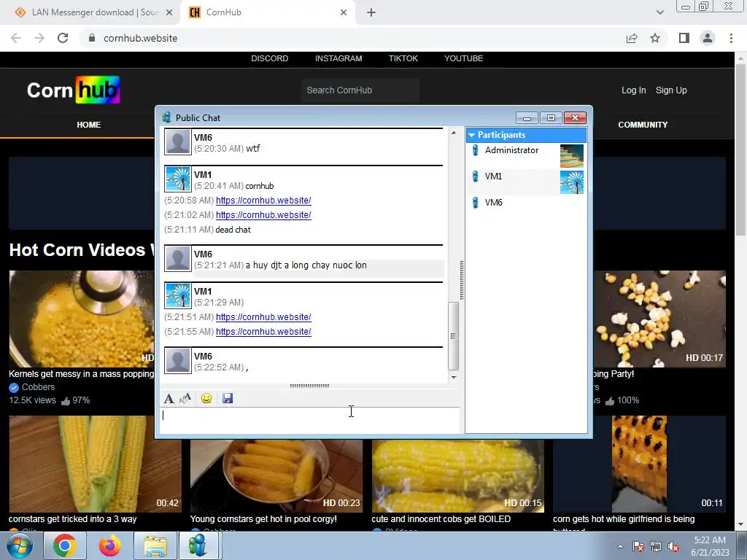
Task: Select COMMUNITY in site navigation
Action: pyautogui.click(x=643, y=125)
